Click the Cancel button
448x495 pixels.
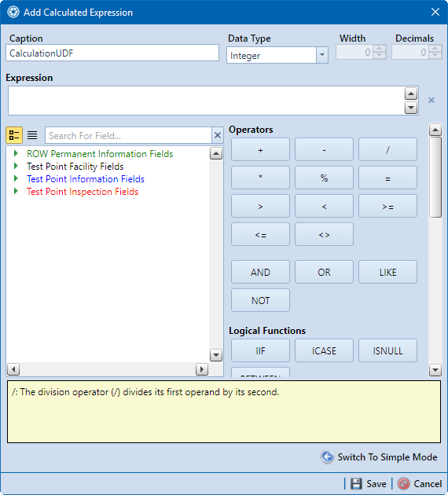coord(420,483)
